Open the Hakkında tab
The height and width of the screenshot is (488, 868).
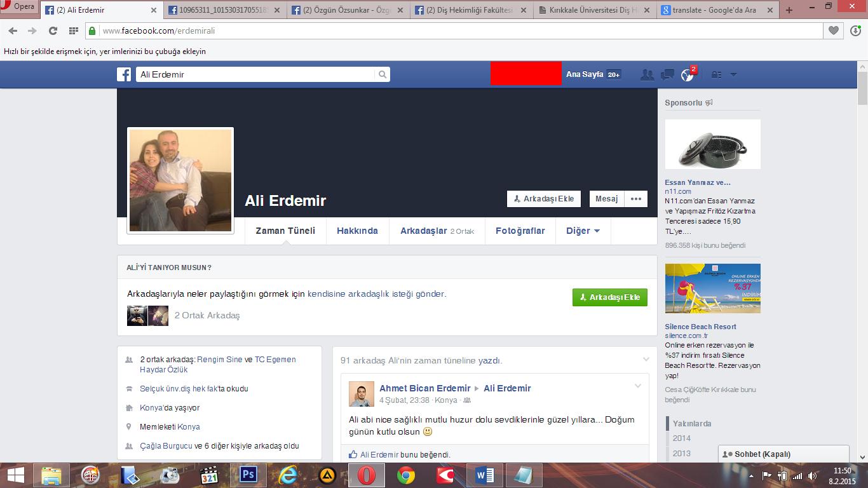357,231
